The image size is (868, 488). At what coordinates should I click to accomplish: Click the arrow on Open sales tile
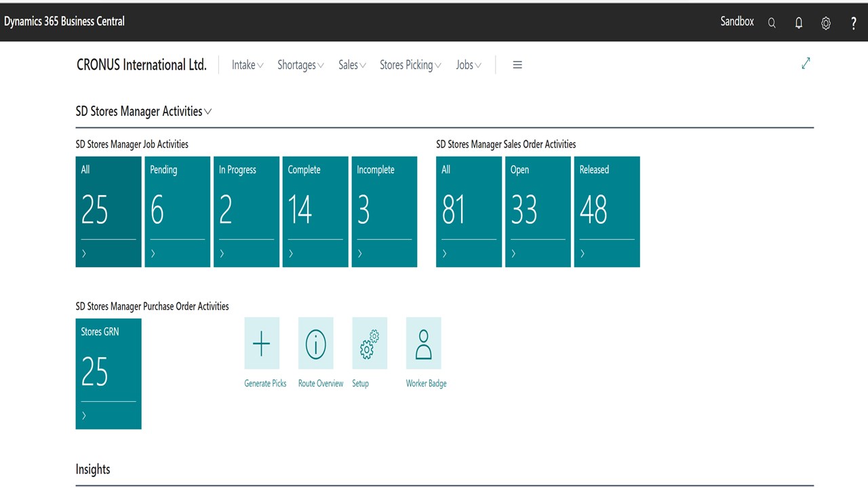pyautogui.click(x=513, y=253)
